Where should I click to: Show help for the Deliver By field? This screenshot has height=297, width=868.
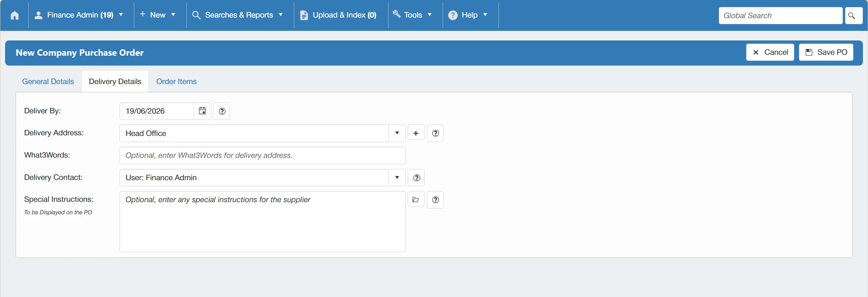[222, 111]
